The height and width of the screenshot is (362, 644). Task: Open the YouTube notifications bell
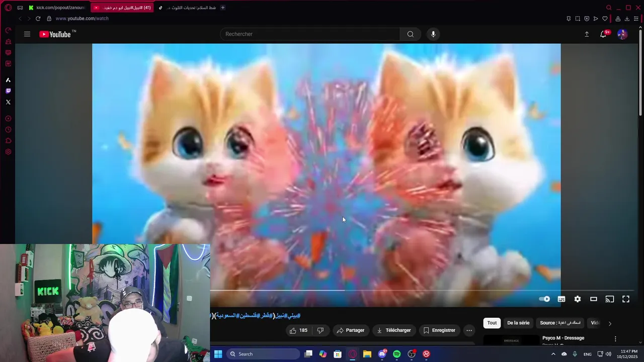pyautogui.click(x=603, y=34)
